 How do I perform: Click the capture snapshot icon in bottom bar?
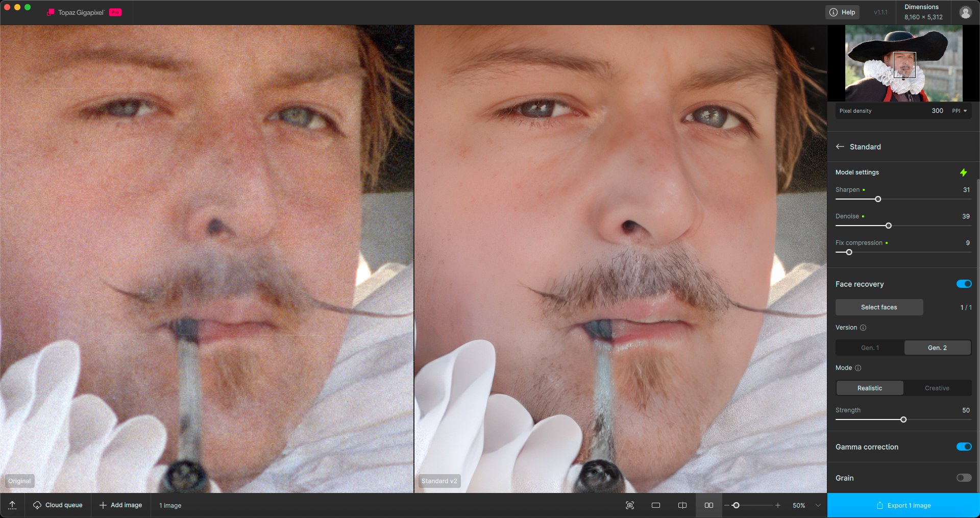630,505
